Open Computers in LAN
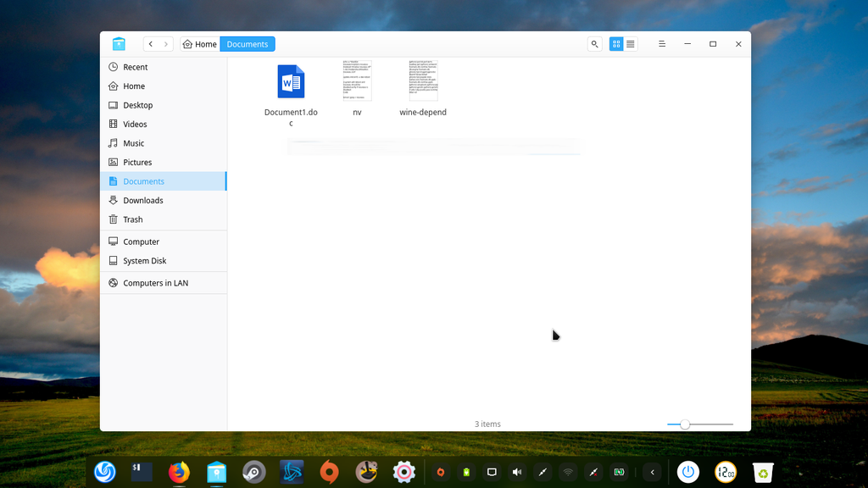This screenshot has width=868, height=488. pyautogui.click(x=164, y=283)
